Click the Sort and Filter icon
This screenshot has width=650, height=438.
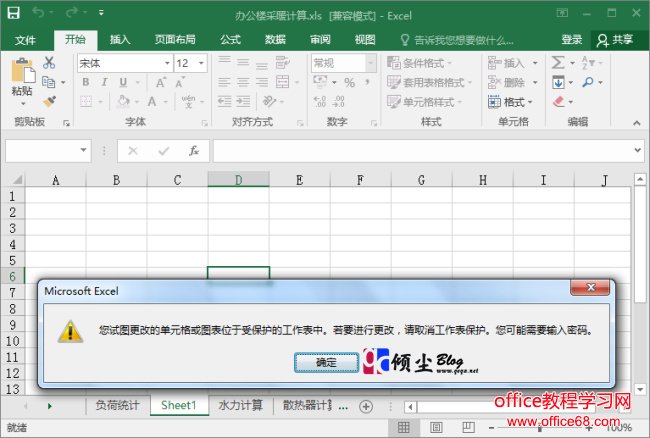[588, 63]
